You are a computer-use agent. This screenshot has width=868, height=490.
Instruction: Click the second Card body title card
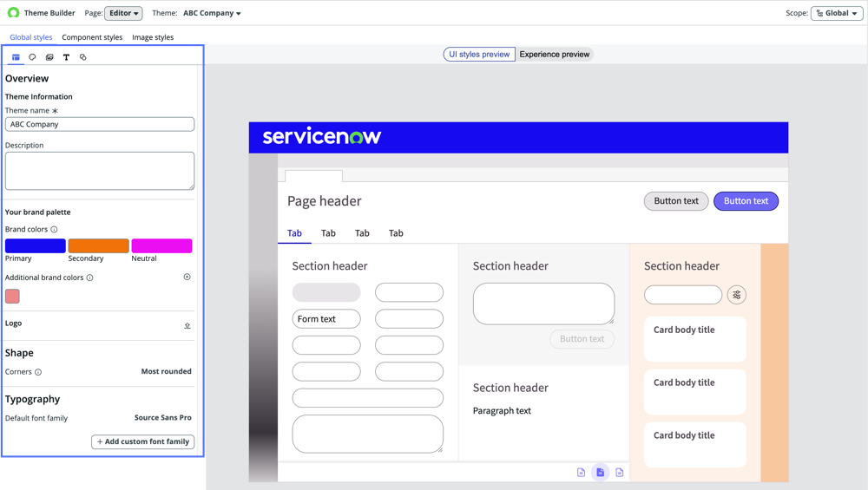(694, 391)
